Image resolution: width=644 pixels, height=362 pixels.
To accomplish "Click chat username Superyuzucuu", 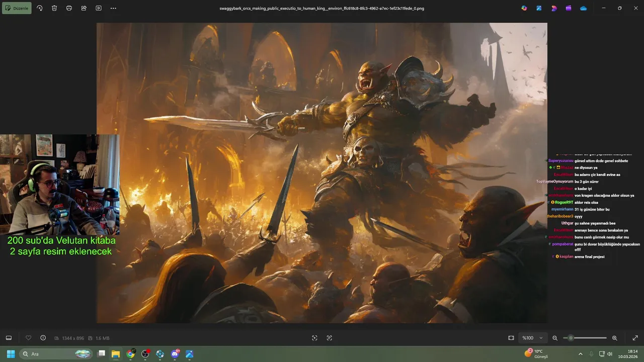I will click(x=560, y=161).
